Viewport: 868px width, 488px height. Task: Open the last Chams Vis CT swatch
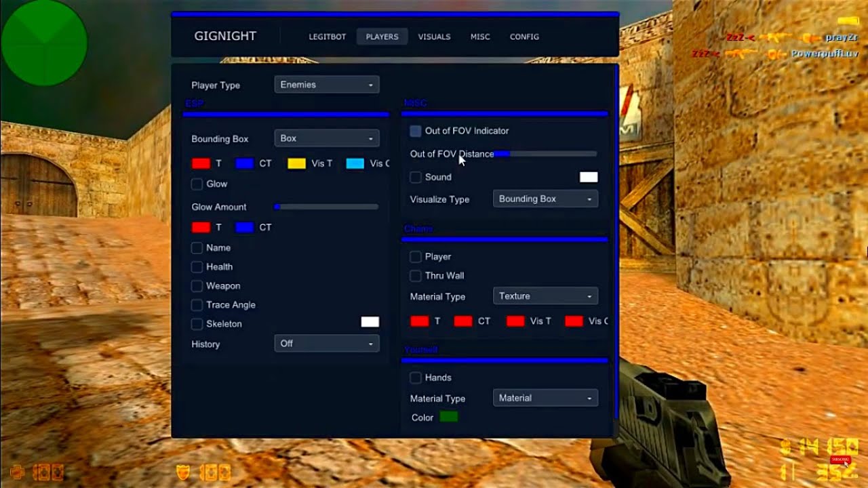574,321
